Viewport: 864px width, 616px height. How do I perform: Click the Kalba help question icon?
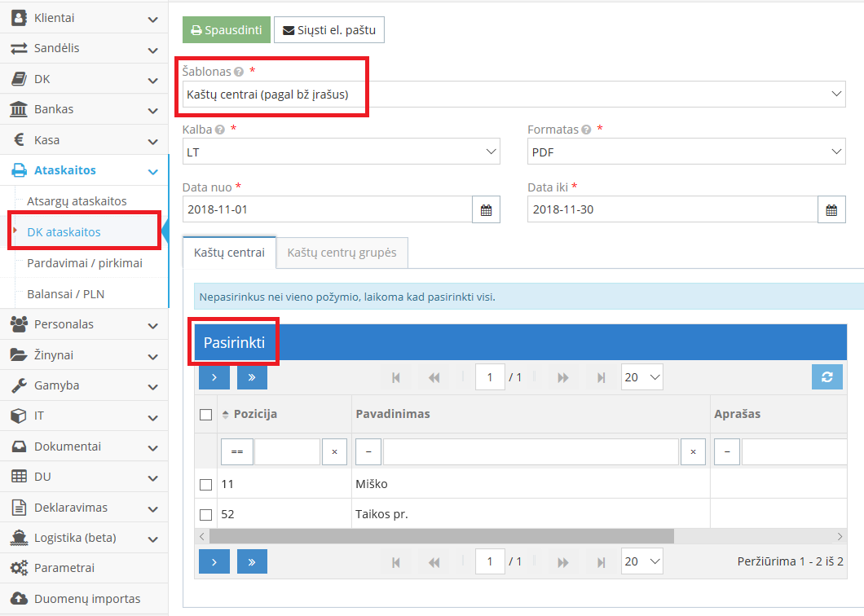220,130
